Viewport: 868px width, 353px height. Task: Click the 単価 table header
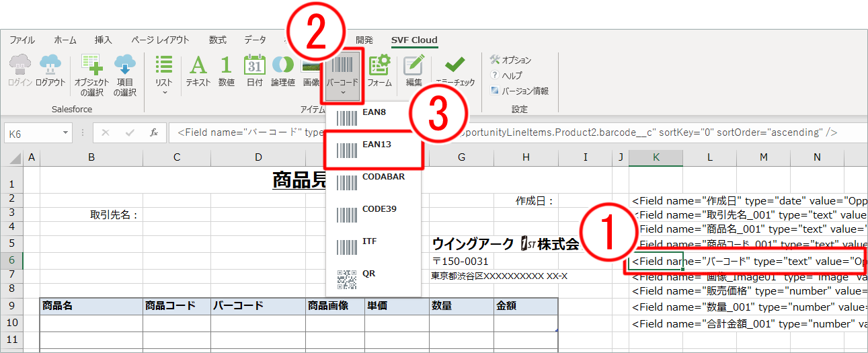[397, 306]
